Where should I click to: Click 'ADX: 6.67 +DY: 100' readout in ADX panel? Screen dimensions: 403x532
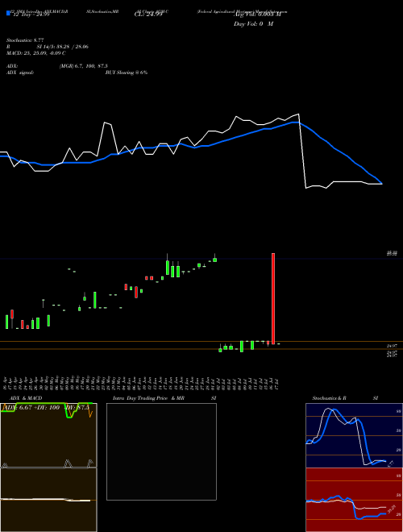[x=31, y=408]
